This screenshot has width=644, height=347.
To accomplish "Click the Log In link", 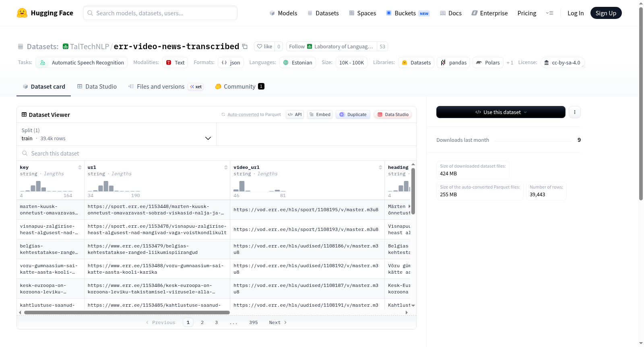I will point(576,13).
